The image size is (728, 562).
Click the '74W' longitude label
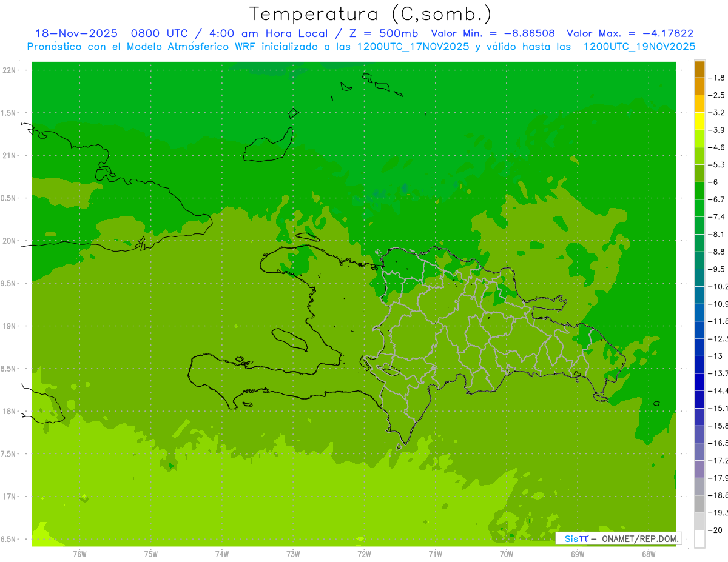222,554
